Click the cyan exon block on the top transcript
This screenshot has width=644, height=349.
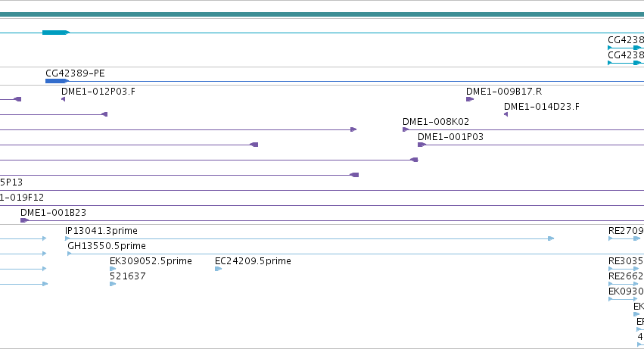56,33
